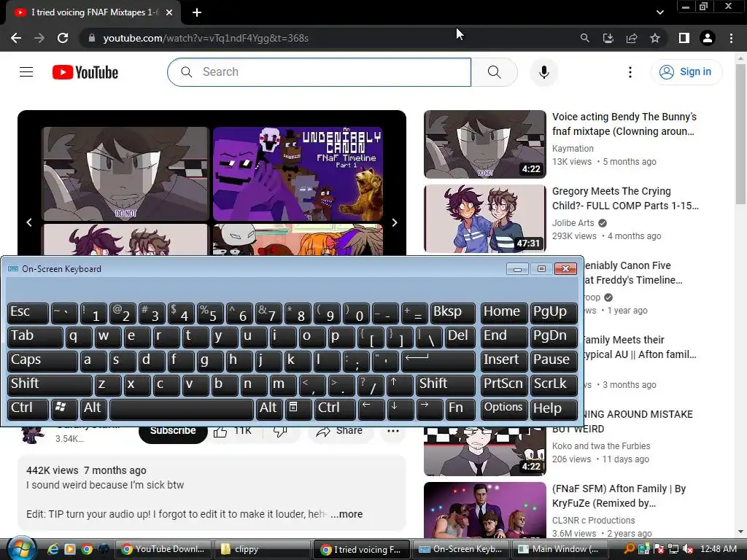Toggle left Shift on On-Screen Keyboard

(50, 385)
